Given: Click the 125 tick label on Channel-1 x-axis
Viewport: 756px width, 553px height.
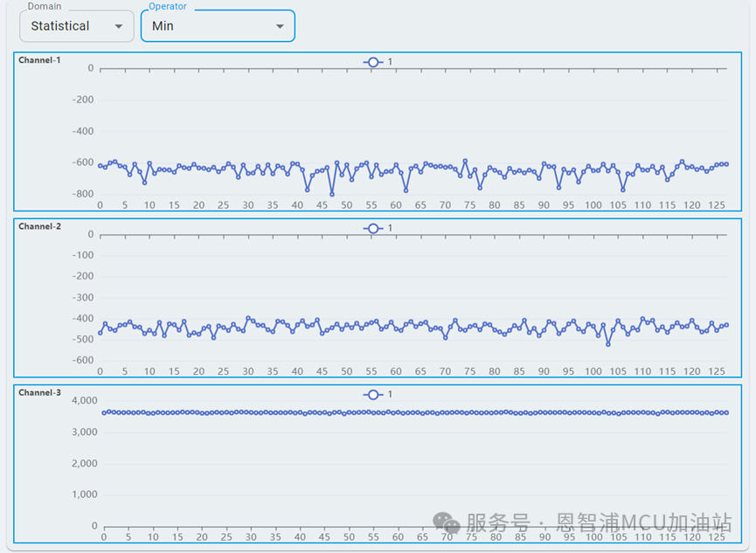Looking at the screenshot, I should [x=717, y=204].
